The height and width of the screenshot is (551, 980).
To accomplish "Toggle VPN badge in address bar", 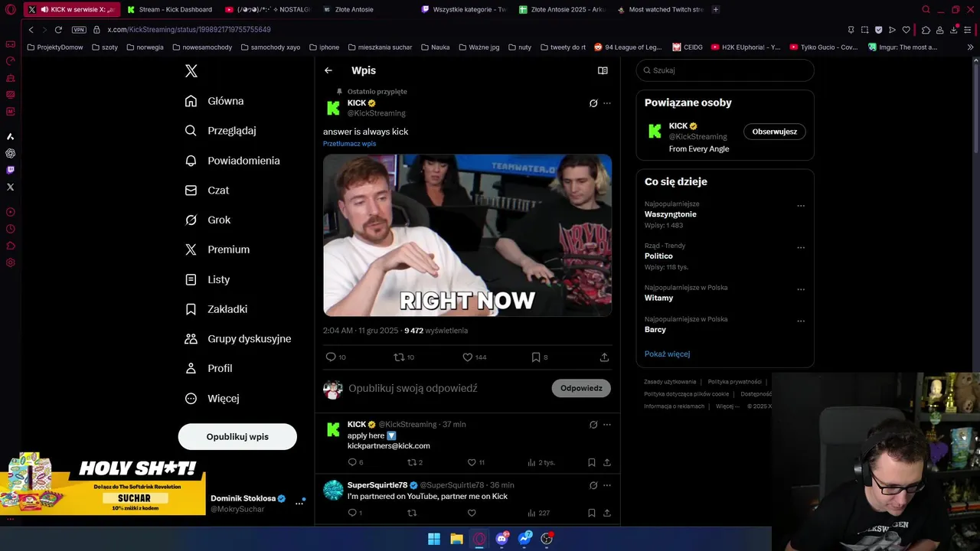I will click(x=79, y=30).
